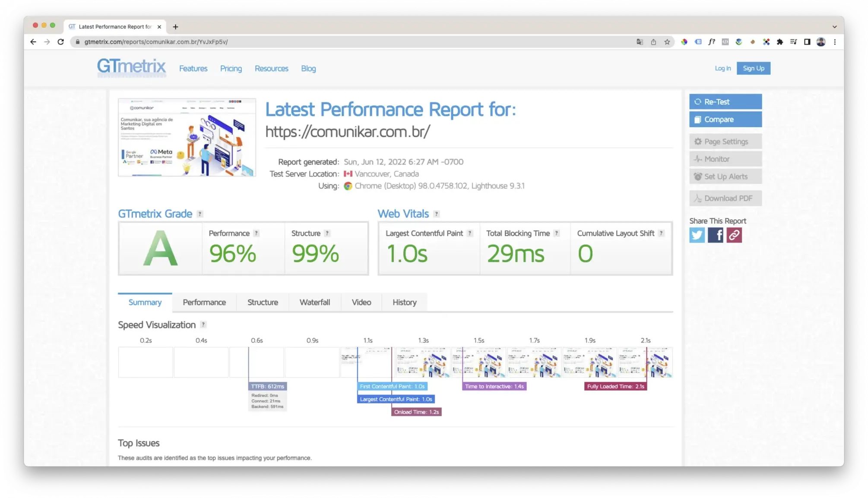Image resolution: width=868 pixels, height=498 pixels.
Task: Click the Largest Contentful Paint: 1.0s marker label
Action: coord(396,400)
